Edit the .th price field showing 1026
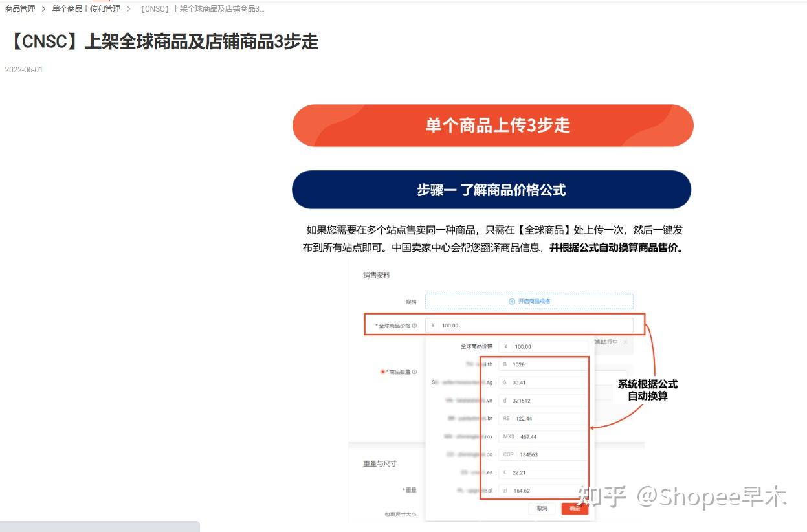 click(543, 364)
